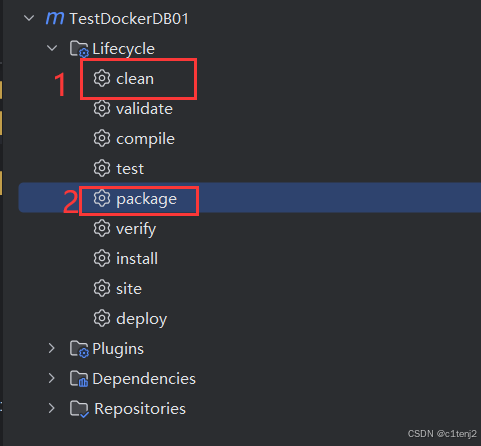Expand the Plugins node
Image resolution: width=481 pixels, height=446 pixels.
51,348
